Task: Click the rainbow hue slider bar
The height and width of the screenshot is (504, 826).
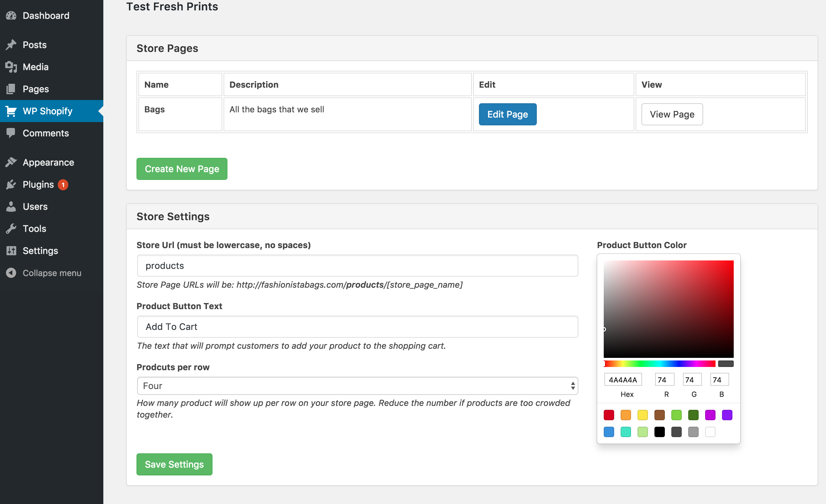Action: tap(659, 364)
